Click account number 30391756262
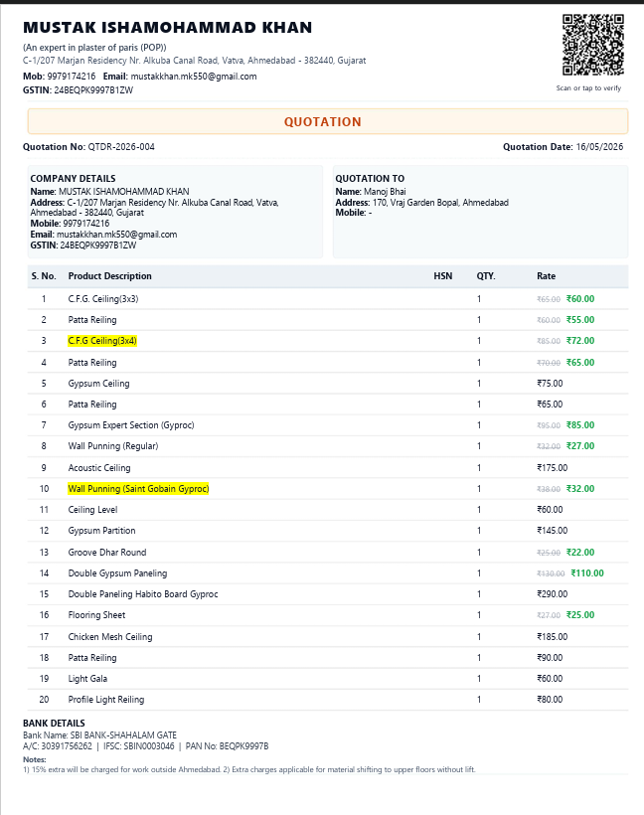This screenshot has width=644, height=815. click(67, 746)
